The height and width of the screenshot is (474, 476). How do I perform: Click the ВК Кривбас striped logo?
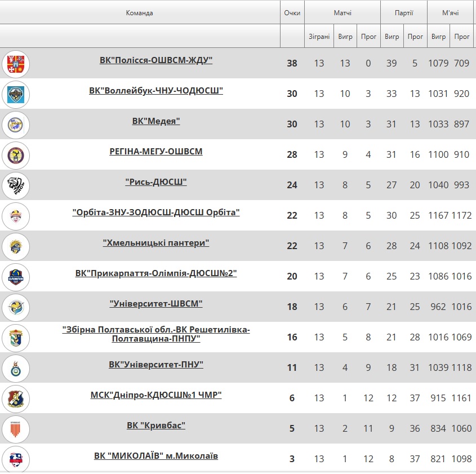pyautogui.click(x=16, y=429)
